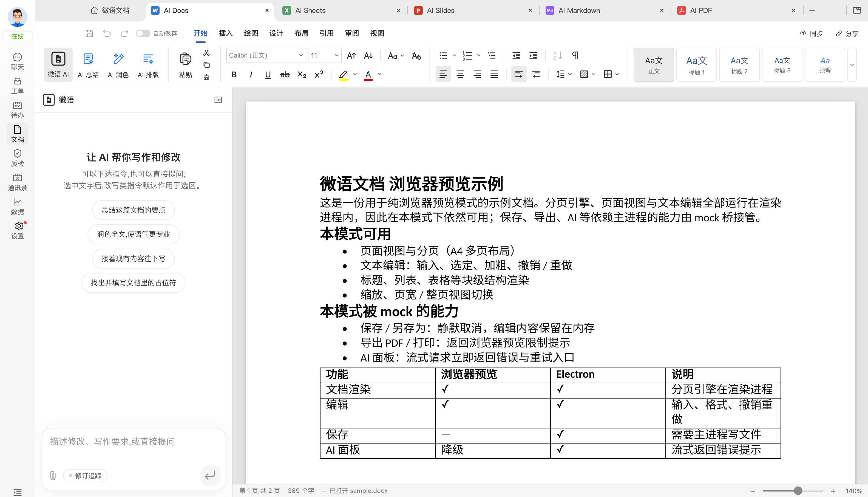The width and height of the screenshot is (868, 497).
Task: Click 润色全文,使语气更专业 suggestion
Action: pyautogui.click(x=134, y=235)
